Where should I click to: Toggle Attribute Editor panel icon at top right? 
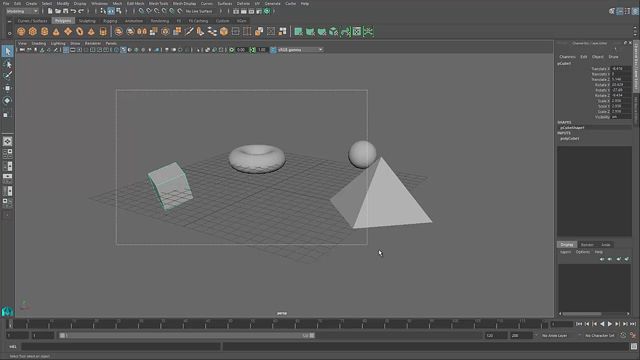[620, 11]
